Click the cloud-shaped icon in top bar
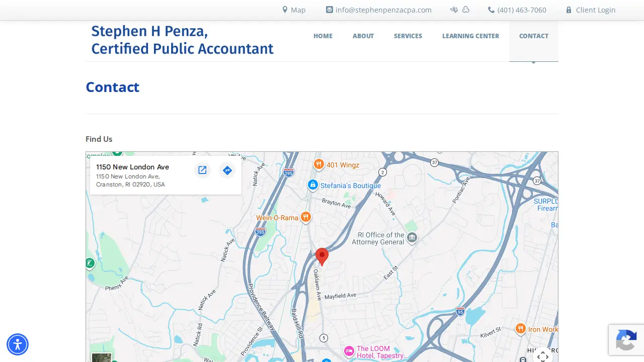The width and height of the screenshot is (644, 362). [466, 10]
